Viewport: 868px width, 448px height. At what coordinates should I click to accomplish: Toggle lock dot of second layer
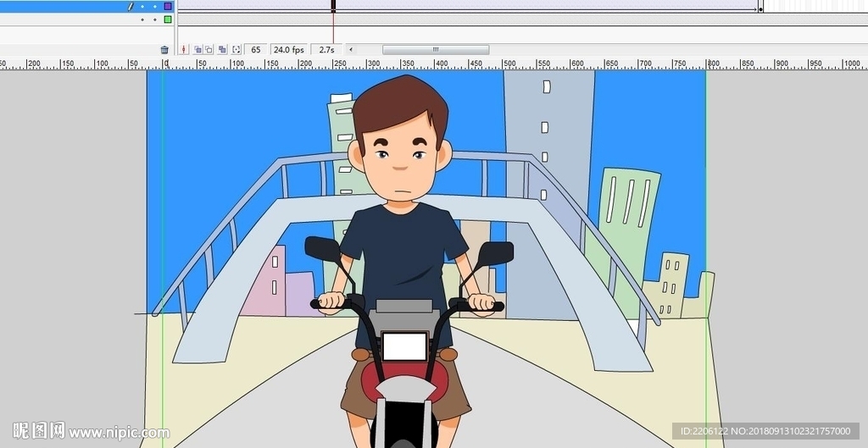coord(155,19)
